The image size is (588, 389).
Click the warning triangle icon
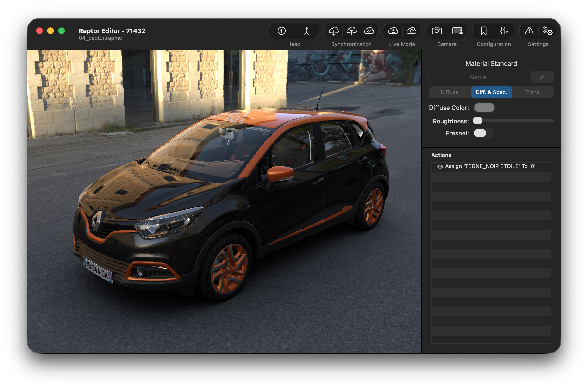[x=529, y=31]
